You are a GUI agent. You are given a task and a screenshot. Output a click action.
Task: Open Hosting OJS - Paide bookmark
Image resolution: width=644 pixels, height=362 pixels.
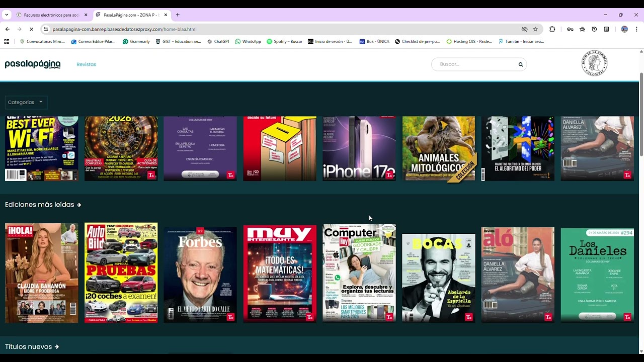[x=469, y=41]
